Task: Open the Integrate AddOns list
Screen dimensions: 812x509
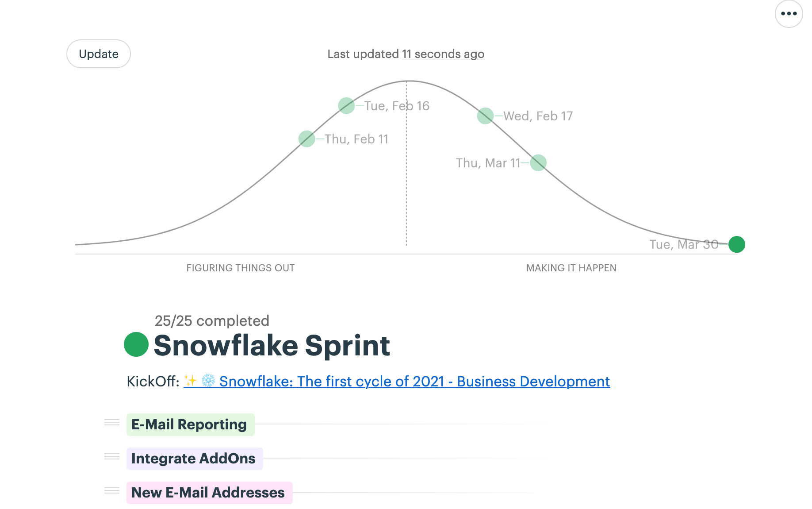Action: [195, 459]
